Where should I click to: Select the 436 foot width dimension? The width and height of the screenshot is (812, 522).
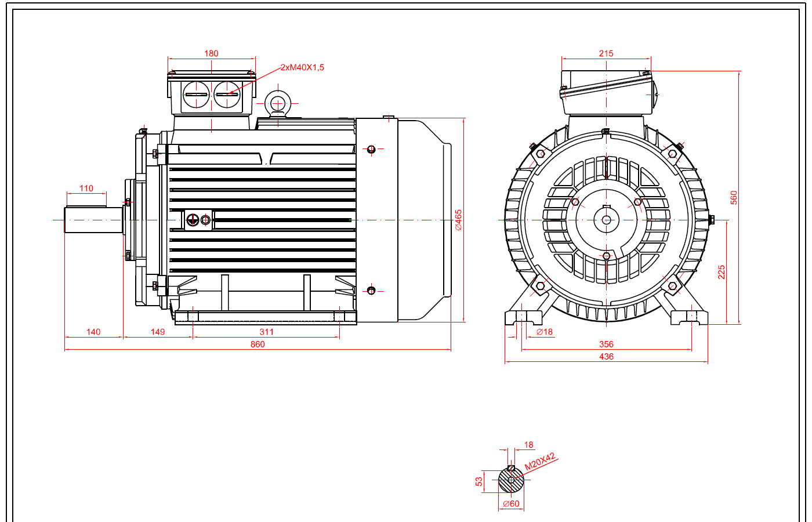pos(606,357)
